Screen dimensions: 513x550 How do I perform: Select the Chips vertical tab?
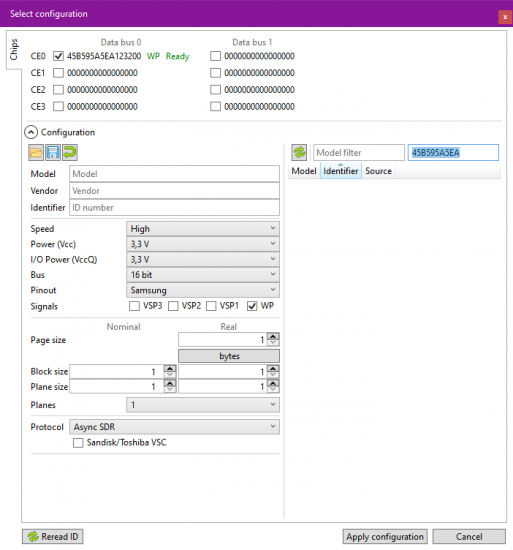point(14,49)
